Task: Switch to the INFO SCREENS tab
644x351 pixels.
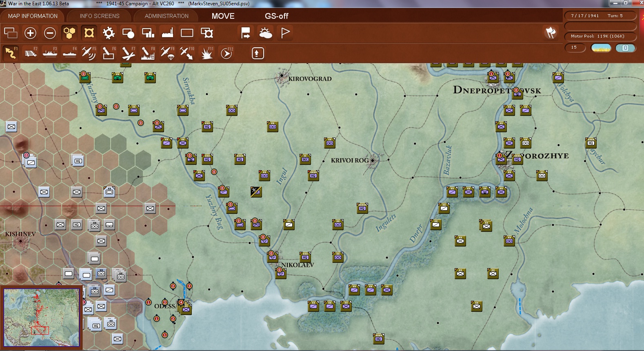Action: tap(100, 16)
